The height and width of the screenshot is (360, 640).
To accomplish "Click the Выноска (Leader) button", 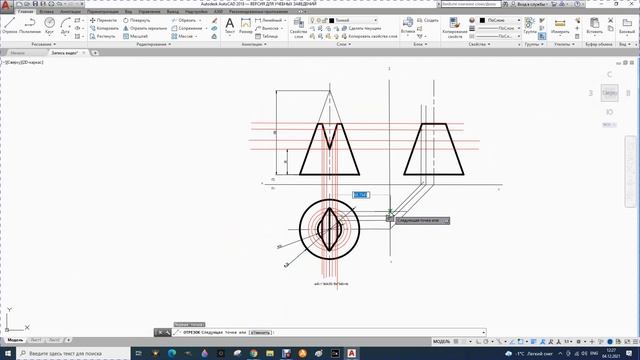I will [269, 28].
